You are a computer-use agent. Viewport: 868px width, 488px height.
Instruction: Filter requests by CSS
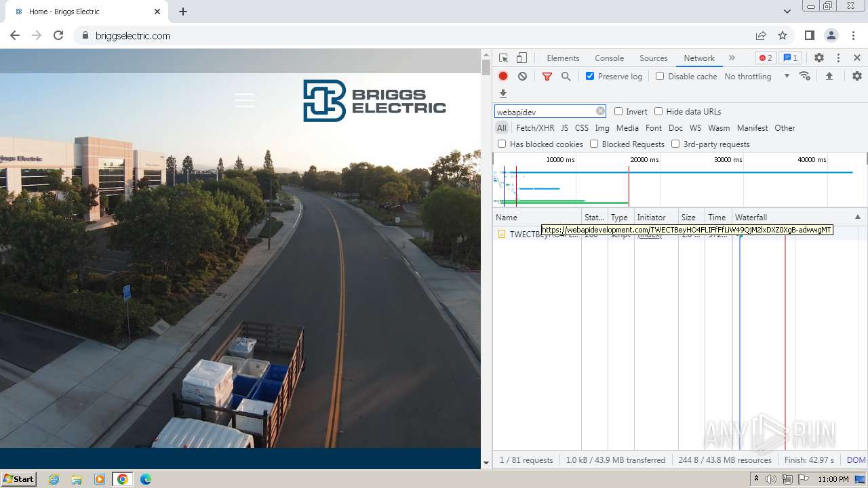pyautogui.click(x=582, y=128)
